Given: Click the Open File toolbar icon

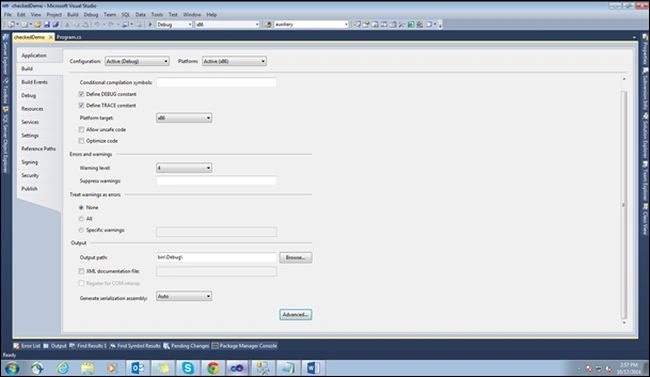Looking at the screenshot, I should [38, 24].
